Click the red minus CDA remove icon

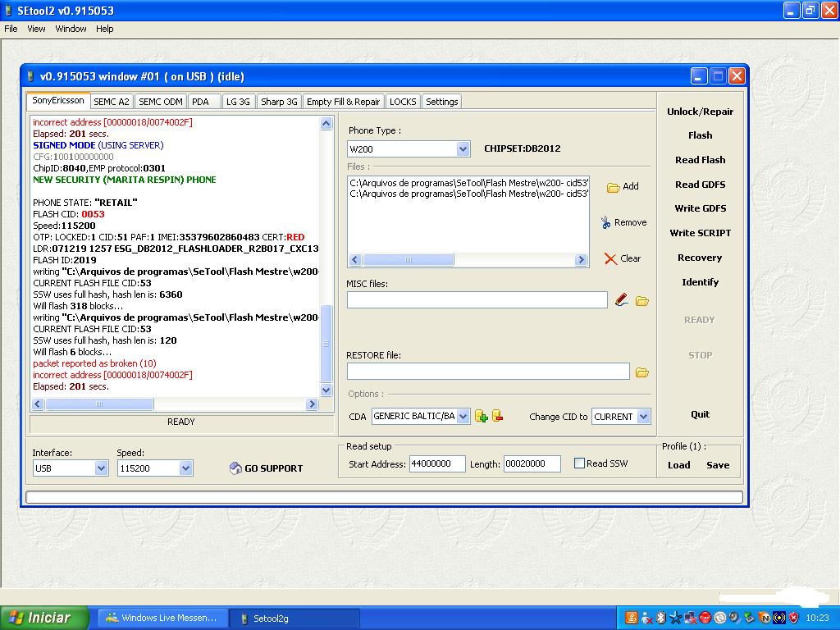click(498, 416)
